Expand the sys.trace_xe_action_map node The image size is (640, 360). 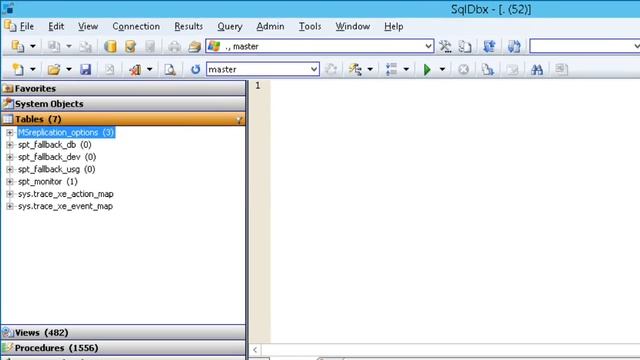[x=10, y=194]
